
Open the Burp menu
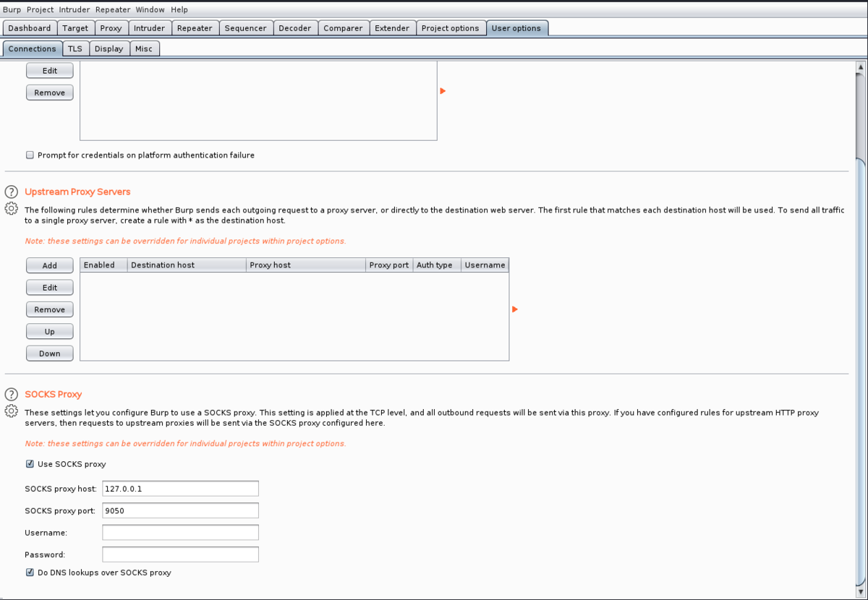[x=12, y=9]
